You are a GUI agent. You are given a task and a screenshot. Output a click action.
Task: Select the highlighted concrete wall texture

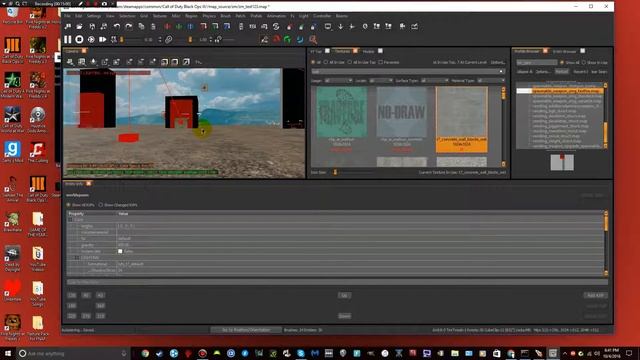(x=462, y=119)
